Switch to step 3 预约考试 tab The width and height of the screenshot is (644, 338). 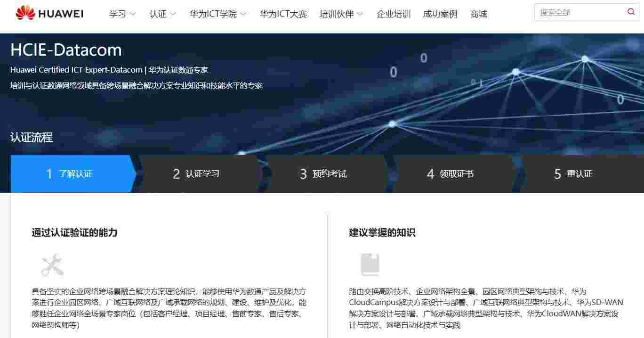coord(325,174)
